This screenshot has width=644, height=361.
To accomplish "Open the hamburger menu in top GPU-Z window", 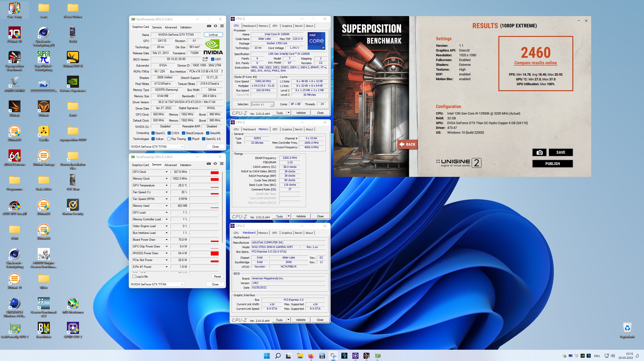I will (x=222, y=26).
